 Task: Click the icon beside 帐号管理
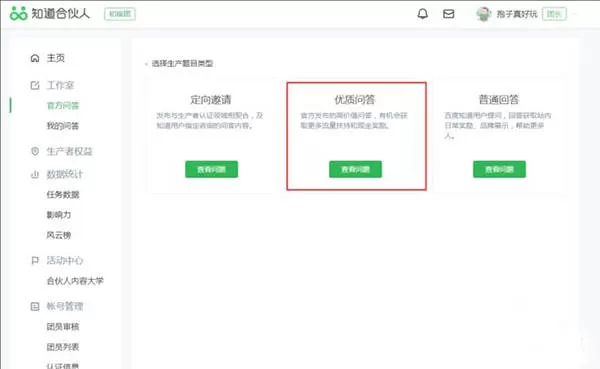pos(35,306)
